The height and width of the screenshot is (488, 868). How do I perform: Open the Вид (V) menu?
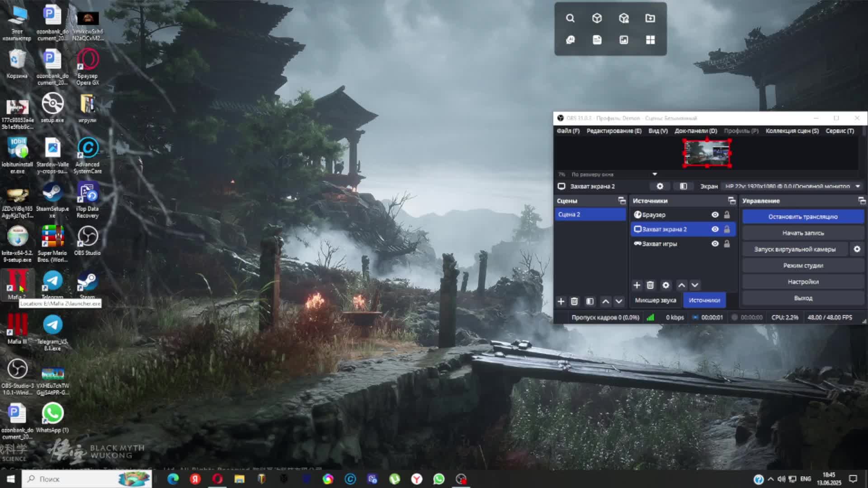pyautogui.click(x=658, y=131)
